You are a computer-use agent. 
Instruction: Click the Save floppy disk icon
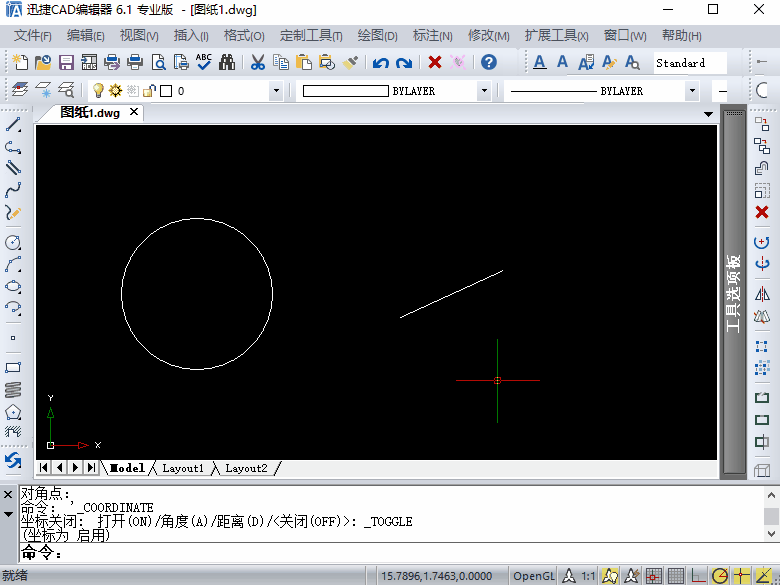(66, 63)
